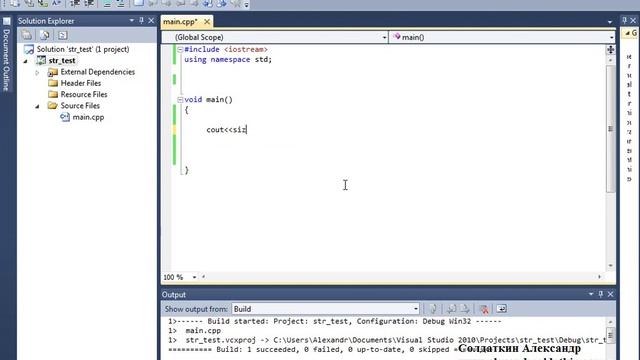The image size is (640, 360).
Task: Switch to the main.cpp editor tab
Action: tap(180, 22)
